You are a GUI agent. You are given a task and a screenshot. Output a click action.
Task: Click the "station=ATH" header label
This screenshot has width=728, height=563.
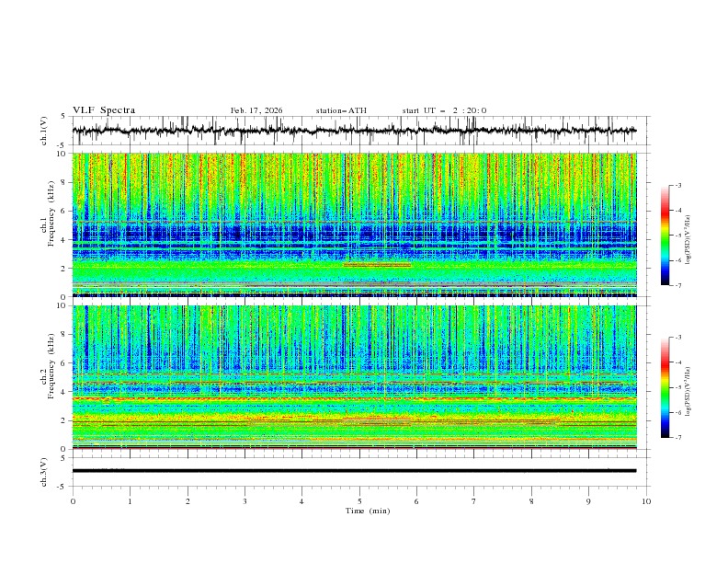341,110
